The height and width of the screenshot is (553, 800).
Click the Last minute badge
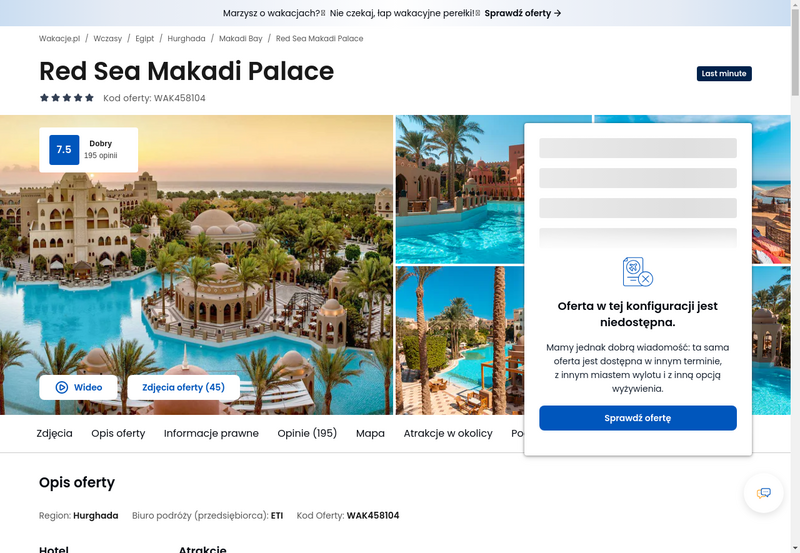pos(724,73)
